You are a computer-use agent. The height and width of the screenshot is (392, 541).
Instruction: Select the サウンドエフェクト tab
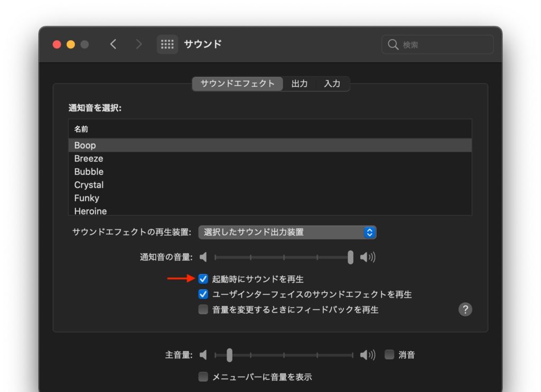pyautogui.click(x=238, y=83)
